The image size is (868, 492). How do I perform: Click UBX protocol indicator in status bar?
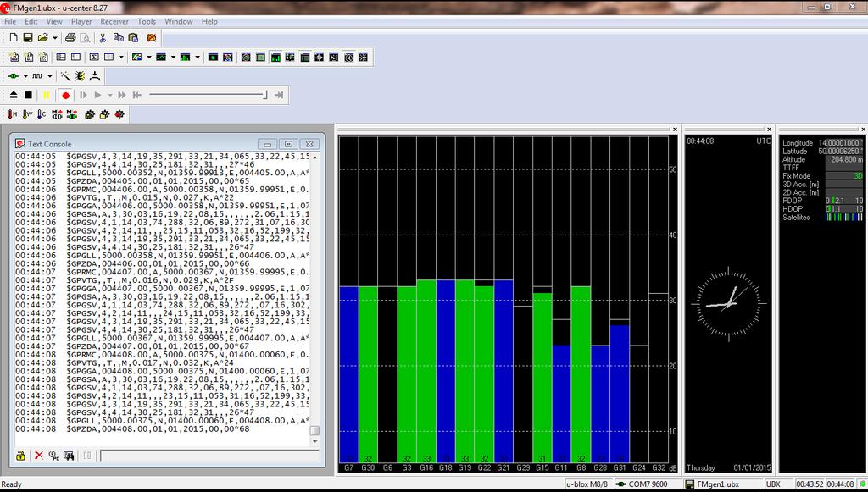(773, 484)
